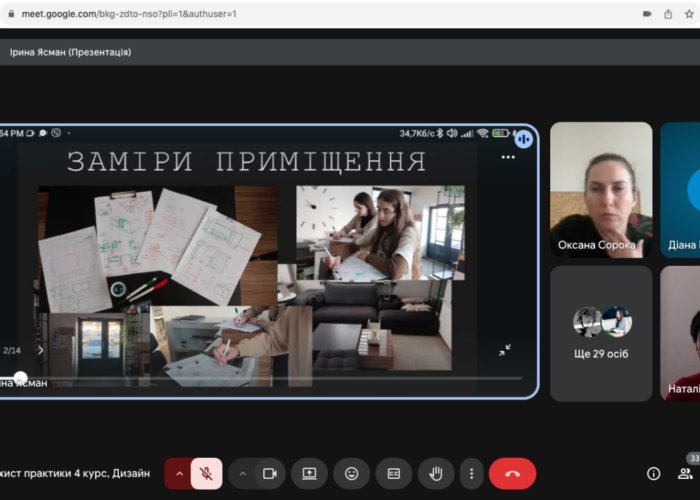Show the participants list
Screen dimensions: 700x500
[685, 473]
